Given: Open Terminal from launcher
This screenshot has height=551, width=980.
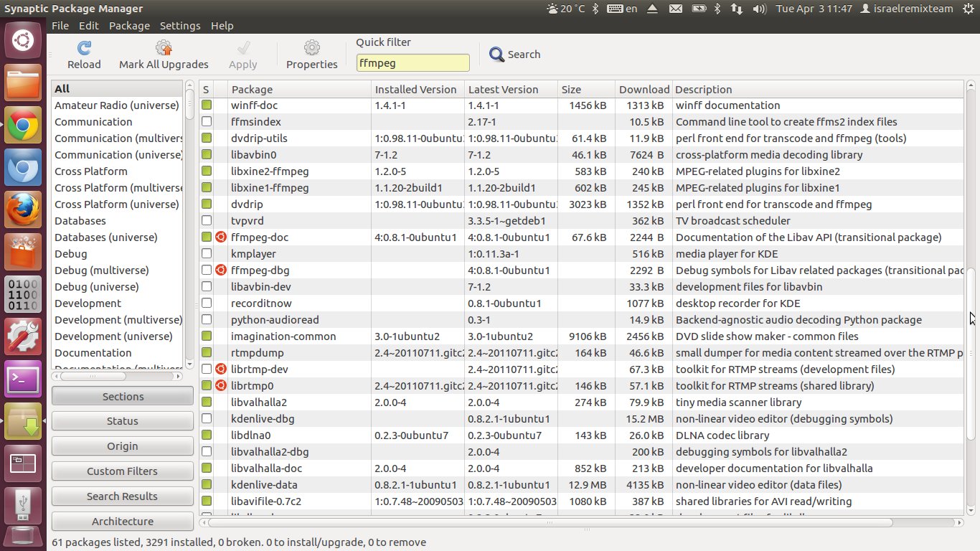Looking at the screenshot, I should click(x=23, y=380).
